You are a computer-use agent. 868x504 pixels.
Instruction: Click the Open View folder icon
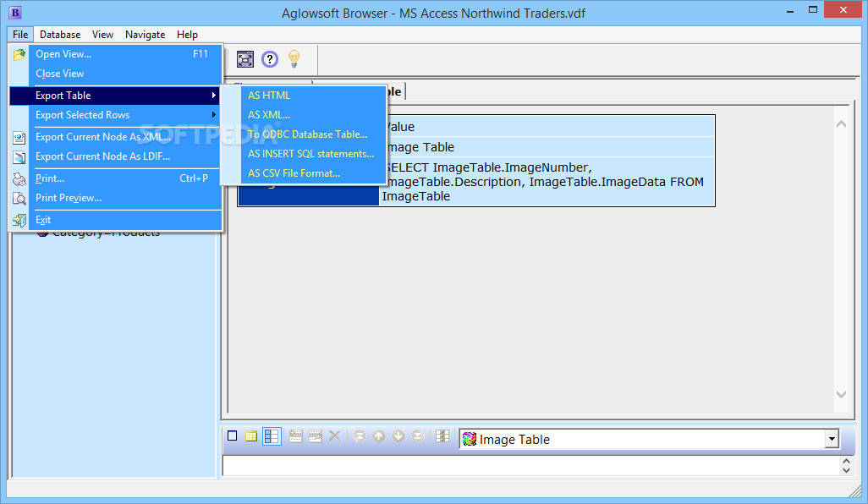pyautogui.click(x=19, y=54)
